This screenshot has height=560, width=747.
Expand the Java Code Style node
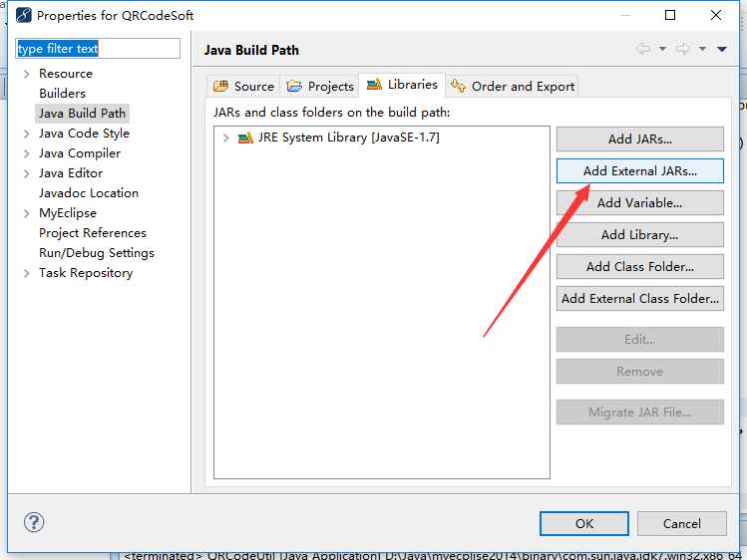click(x=27, y=134)
